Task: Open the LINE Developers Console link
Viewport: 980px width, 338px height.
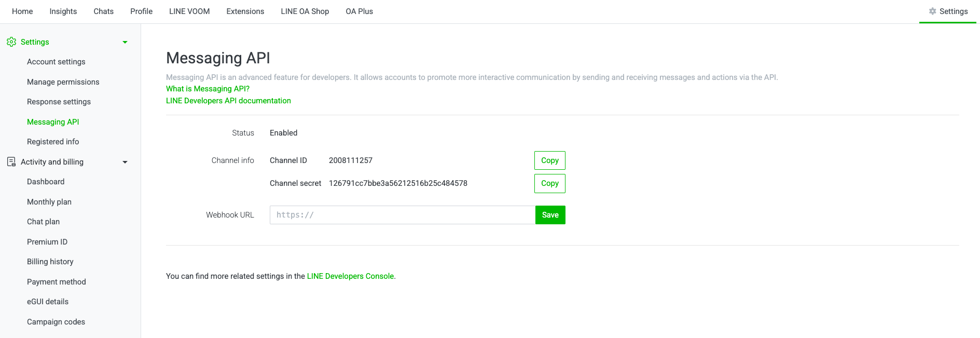Action: point(350,276)
